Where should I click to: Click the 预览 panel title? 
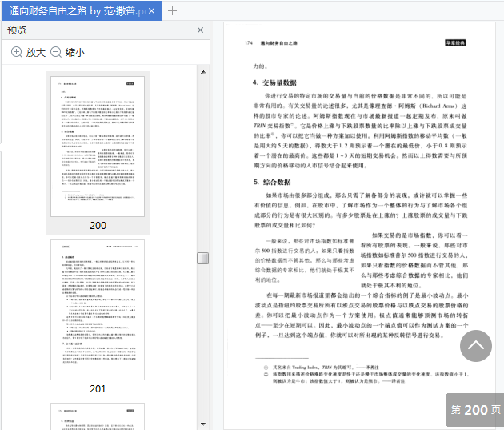[x=17, y=30]
